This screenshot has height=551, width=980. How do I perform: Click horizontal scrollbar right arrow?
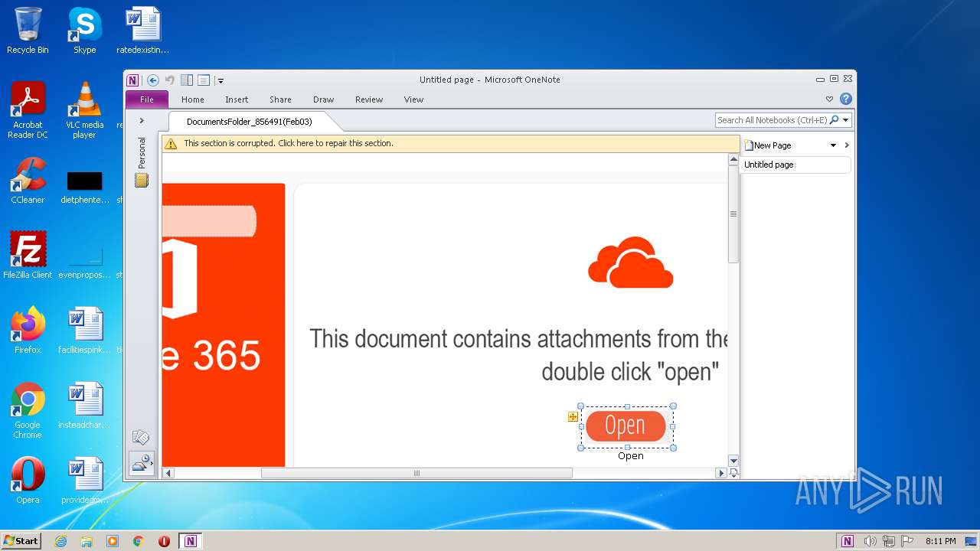click(x=720, y=473)
